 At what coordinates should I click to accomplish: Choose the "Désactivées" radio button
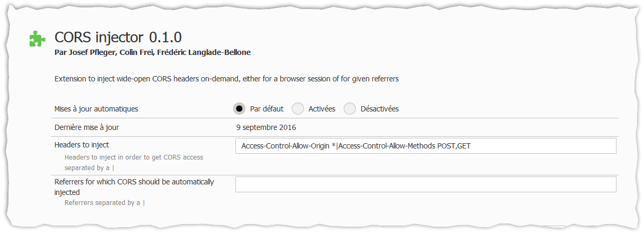point(350,109)
